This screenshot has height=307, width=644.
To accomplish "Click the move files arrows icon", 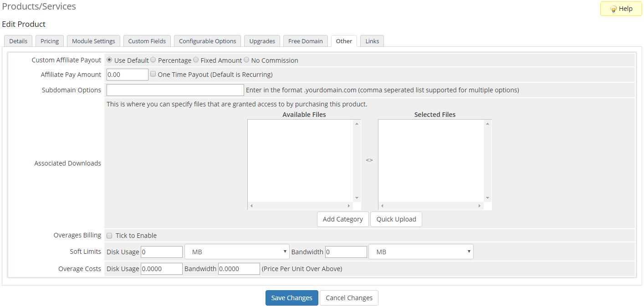I will tap(369, 160).
